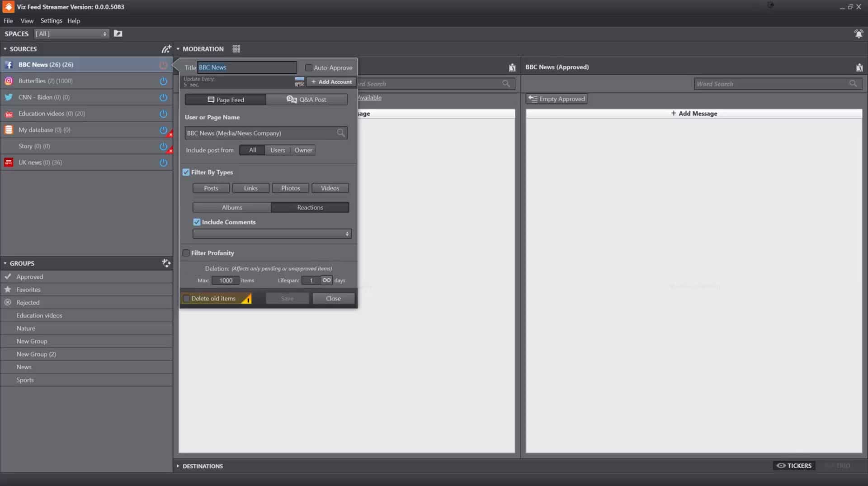Click the clear-items icon on BBC News (Approved)
The height and width of the screenshot is (486, 868).
[859, 67]
